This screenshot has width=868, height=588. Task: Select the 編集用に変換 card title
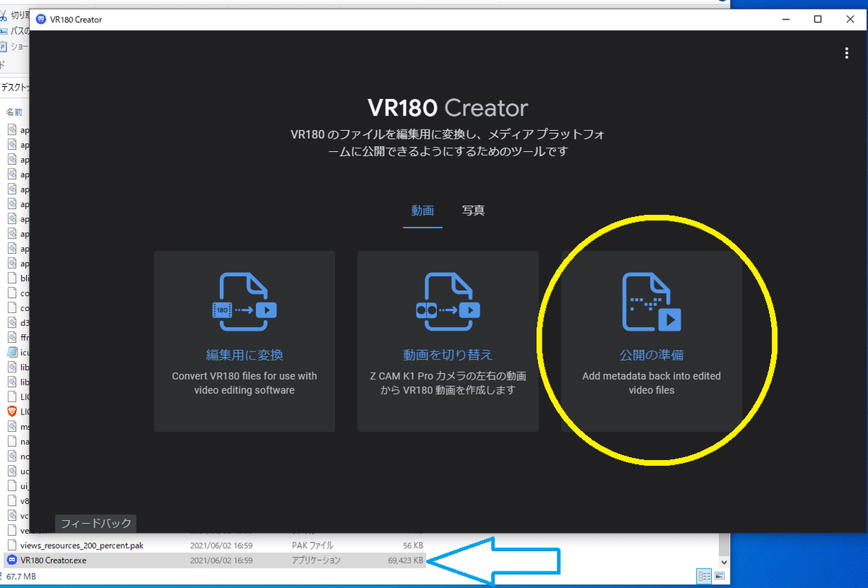pos(244,355)
